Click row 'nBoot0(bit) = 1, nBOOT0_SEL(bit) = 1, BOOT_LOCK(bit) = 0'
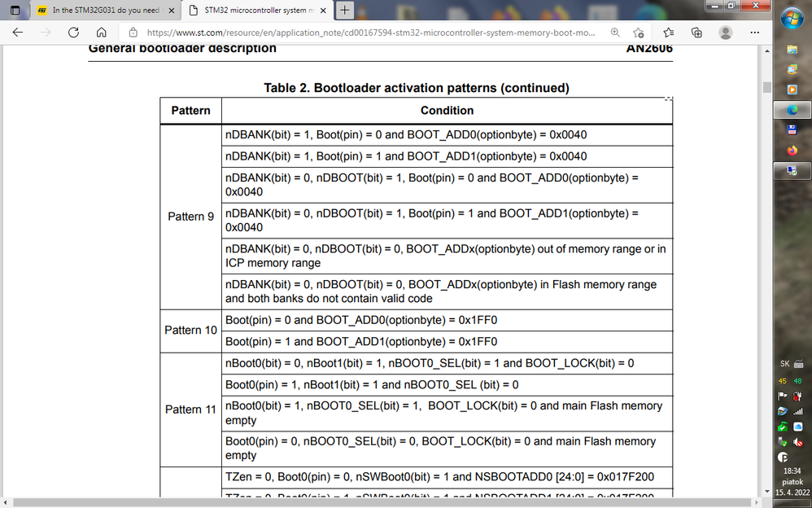812x508 pixels. pyautogui.click(x=447, y=413)
